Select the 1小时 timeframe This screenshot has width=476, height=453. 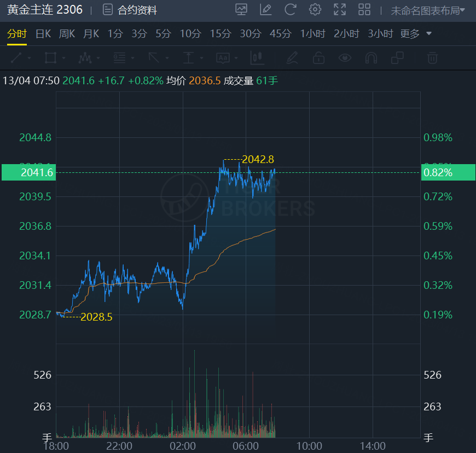tap(314, 33)
